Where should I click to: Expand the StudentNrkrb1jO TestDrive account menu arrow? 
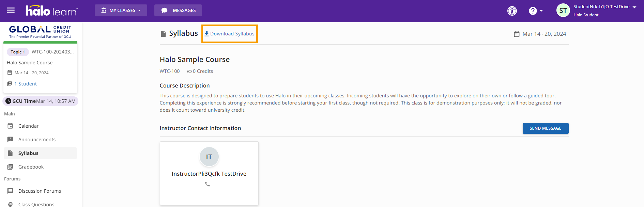point(634,7)
